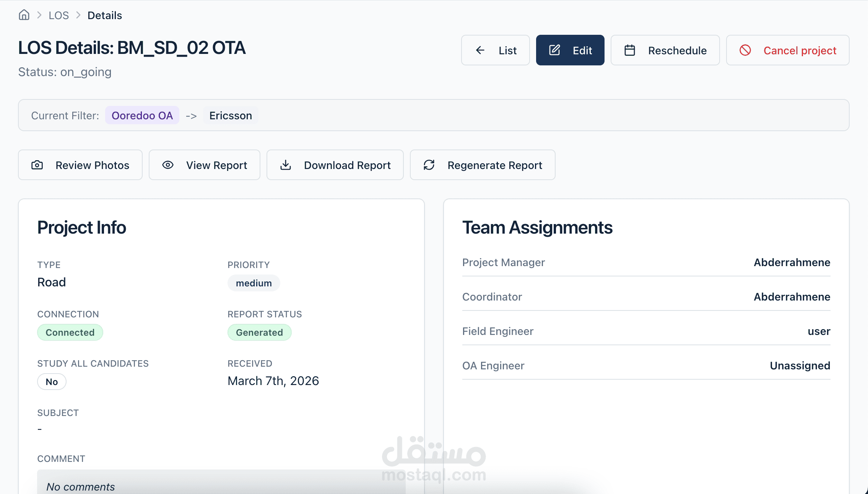Click the home icon in breadcrumb
Screen dimensions: 868x494
[x=24, y=15]
